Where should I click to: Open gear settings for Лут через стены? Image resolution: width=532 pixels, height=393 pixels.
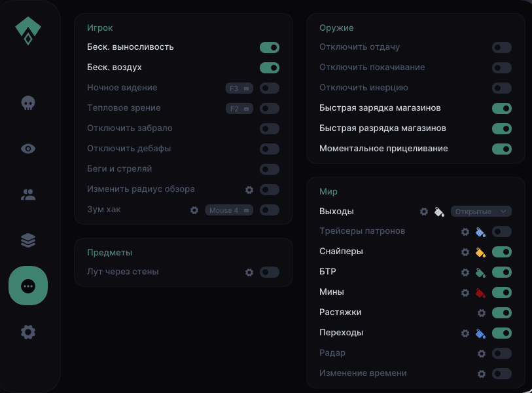tap(249, 272)
